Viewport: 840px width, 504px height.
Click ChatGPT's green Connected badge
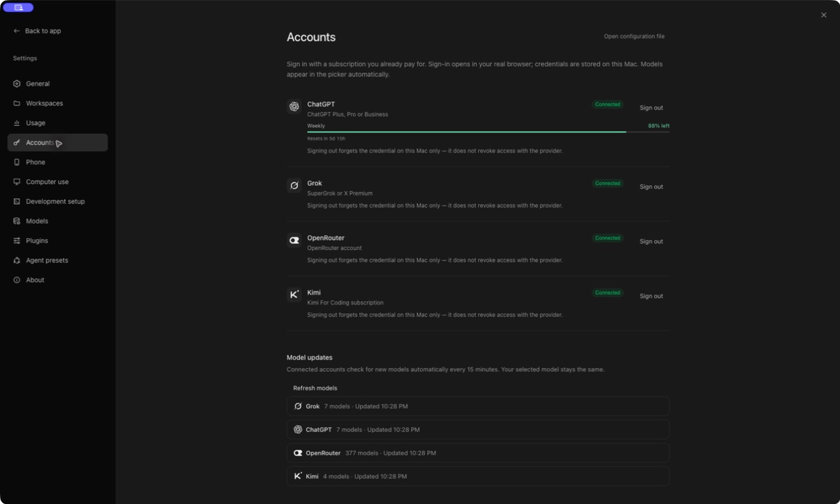point(608,104)
